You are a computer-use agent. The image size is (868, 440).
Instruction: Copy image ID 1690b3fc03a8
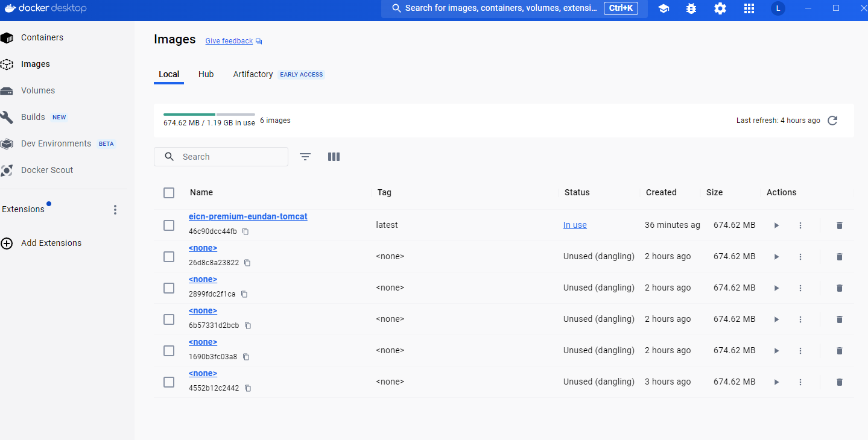pyautogui.click(x=246, y=357)
